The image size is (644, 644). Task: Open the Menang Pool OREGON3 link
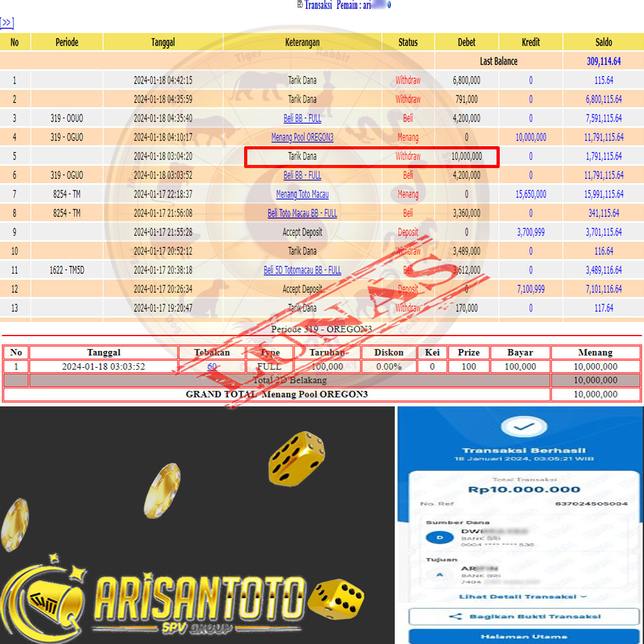(302, 137)
